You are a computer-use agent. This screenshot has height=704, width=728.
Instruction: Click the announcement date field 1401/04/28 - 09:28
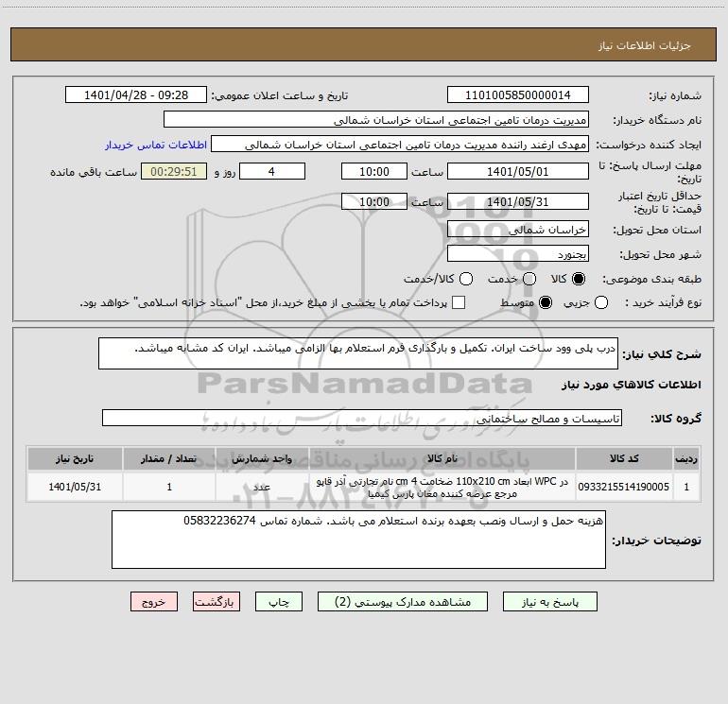(x=136, y=95)
